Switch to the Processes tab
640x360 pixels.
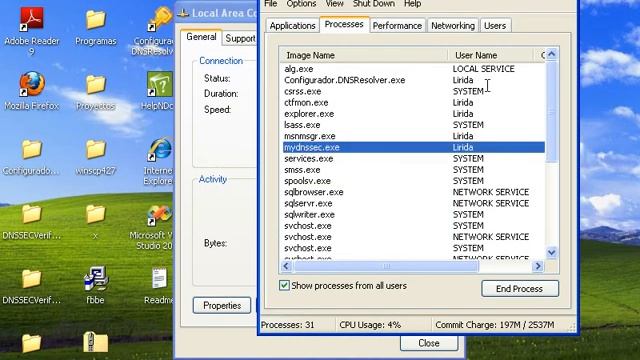tap(344, 24)
